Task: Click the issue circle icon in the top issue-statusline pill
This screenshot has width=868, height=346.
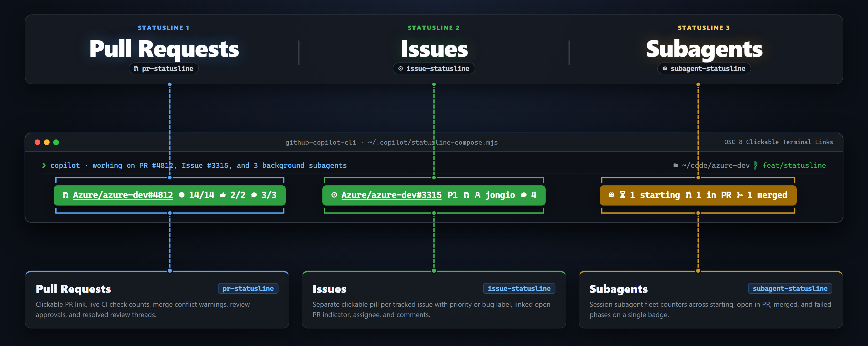Action: point(400,69)
